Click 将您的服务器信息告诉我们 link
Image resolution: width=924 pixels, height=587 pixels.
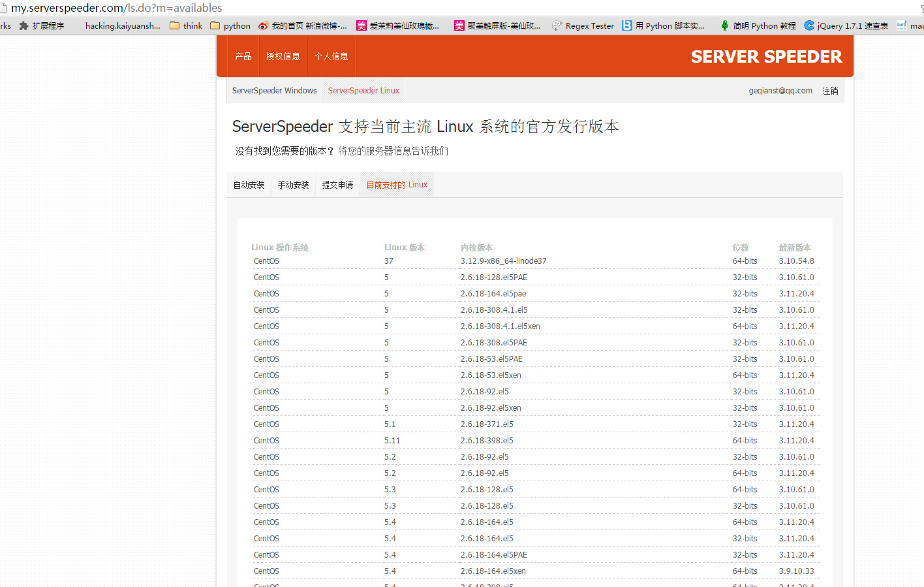coord(393,151)
